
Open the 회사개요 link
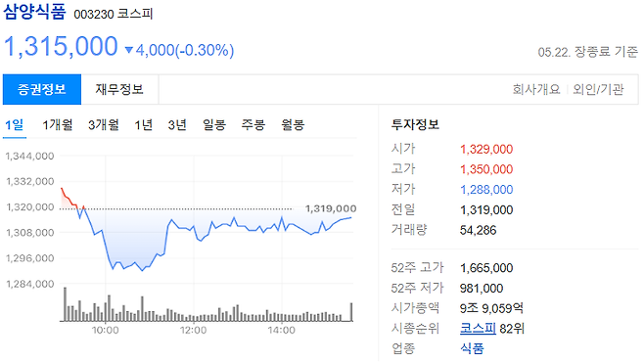536,89
